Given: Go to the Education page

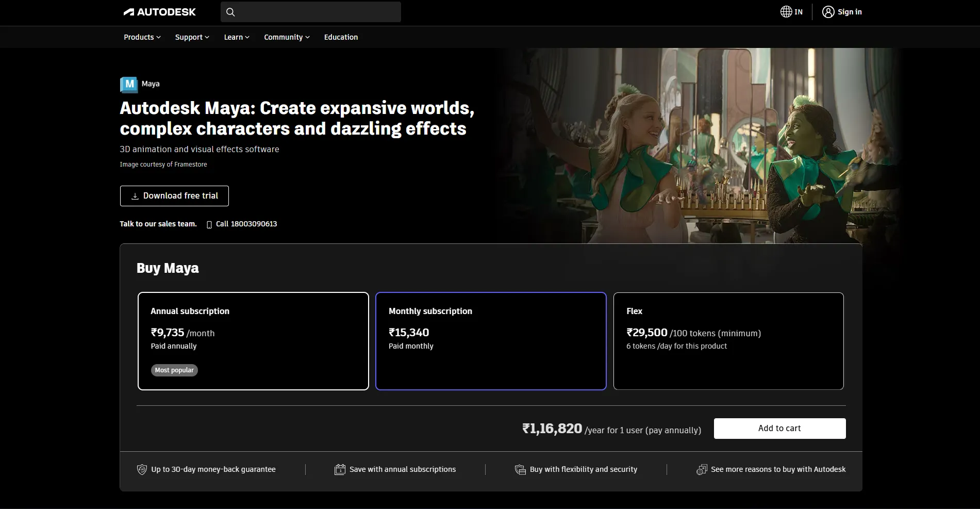Looking at the screenshot, I should 341,37.
